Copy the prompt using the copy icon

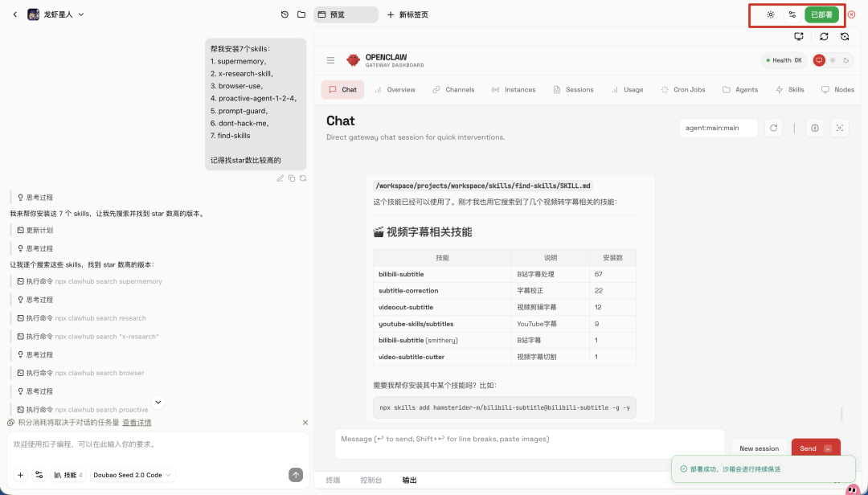(x=291, y=178)
